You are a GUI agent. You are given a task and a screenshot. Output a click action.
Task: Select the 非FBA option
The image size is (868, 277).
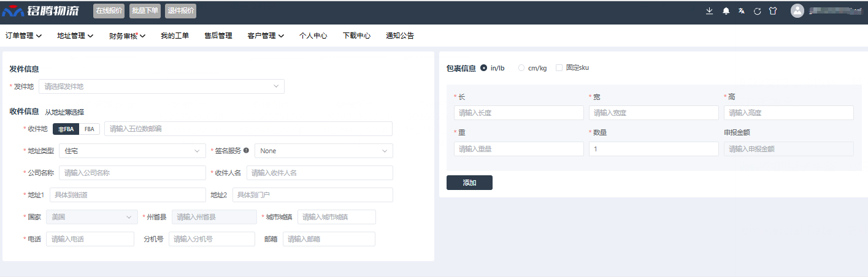(66, 129)
